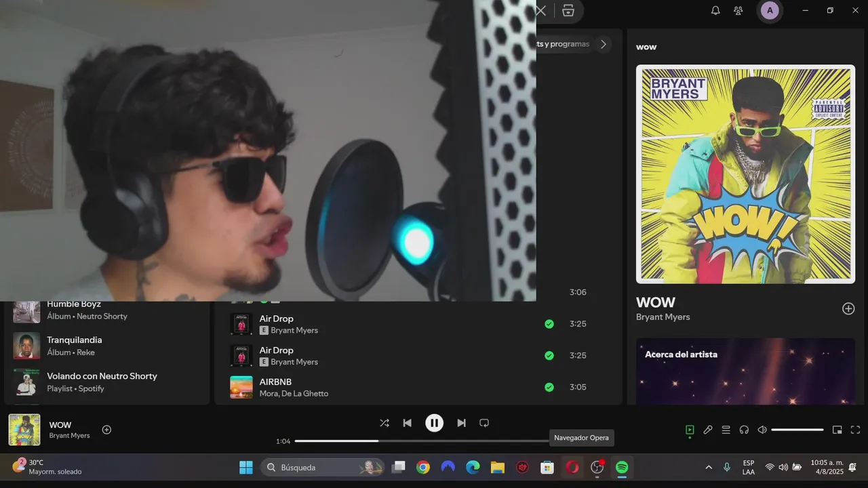Open the play queue
This screenshot has height=488, width=868.
point(726,430)
